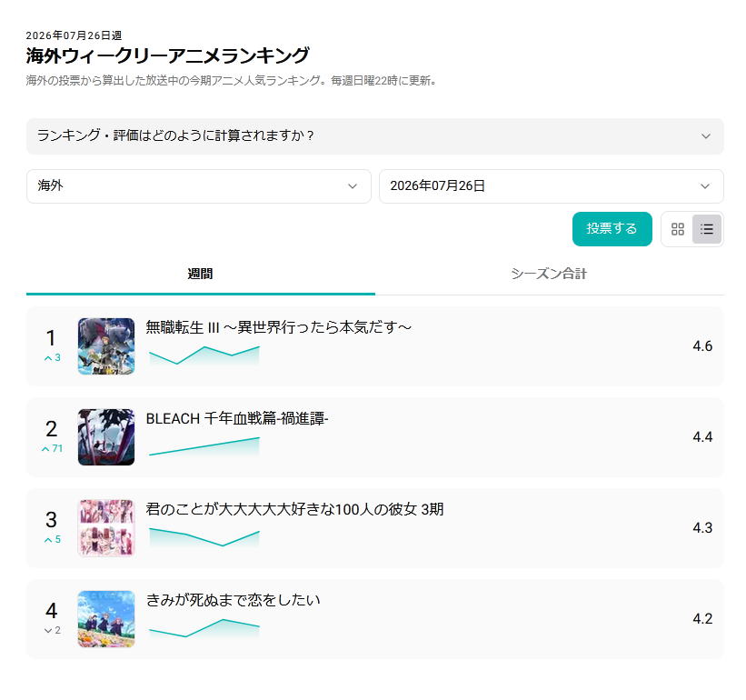Click title きみが死ぬまで恋をしたい
The height and width of the screenshot is (700, 746).
pos(233,600)
